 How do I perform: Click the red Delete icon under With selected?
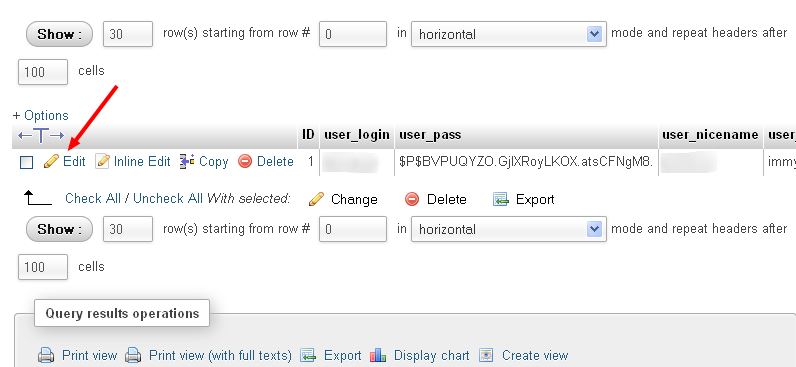pos(412,199)
